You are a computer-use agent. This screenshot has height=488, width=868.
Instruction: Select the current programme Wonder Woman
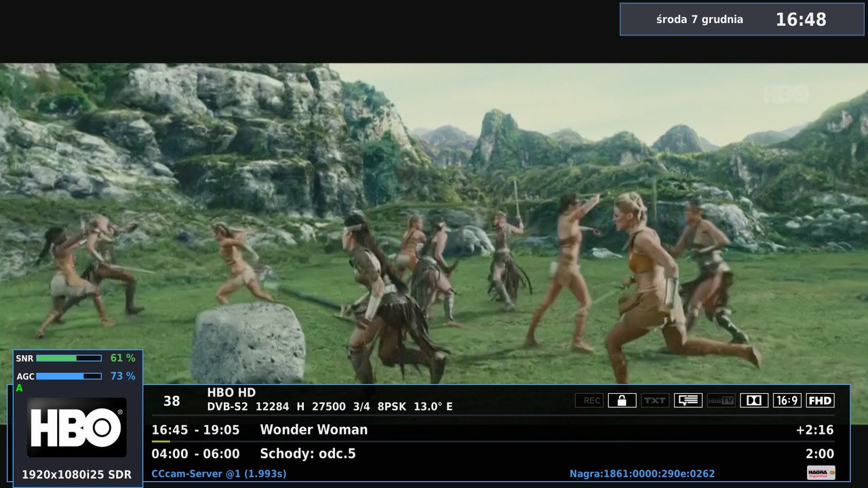pyautogui.click(x=314, y=430)
